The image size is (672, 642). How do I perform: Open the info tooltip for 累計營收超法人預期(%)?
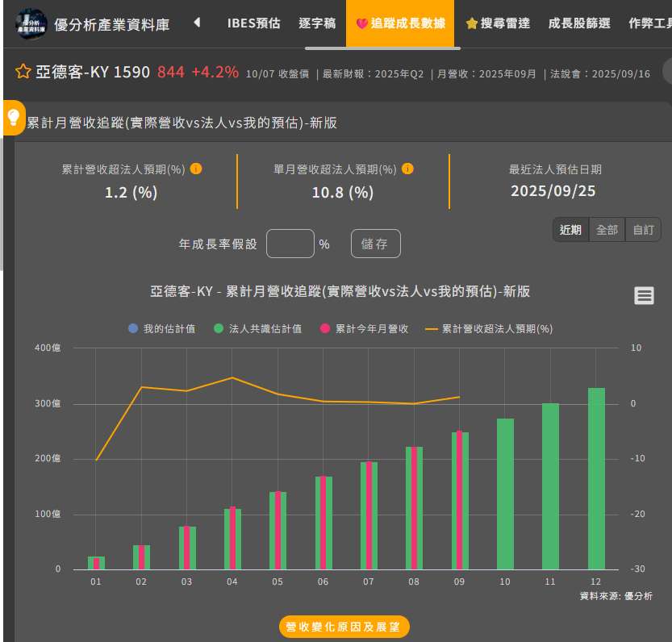tap(196, 169)
